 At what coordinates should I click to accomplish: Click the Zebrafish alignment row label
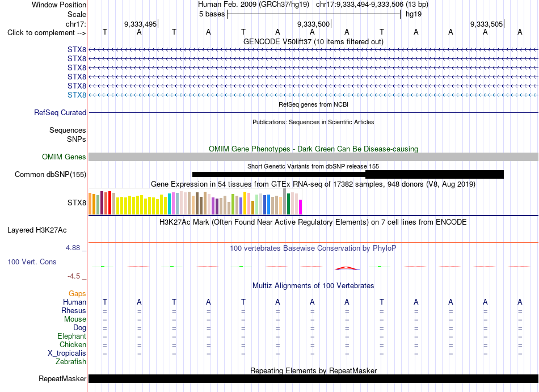click(71, 362)
